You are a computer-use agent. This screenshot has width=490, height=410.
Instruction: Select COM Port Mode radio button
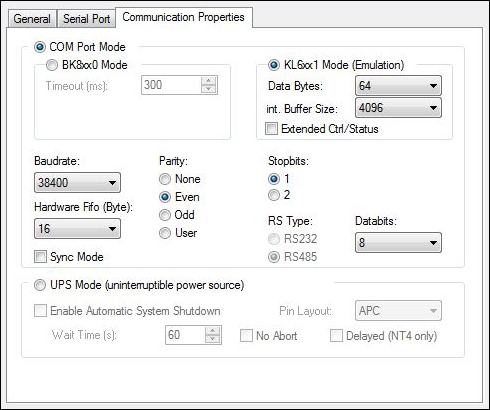coord(40,47)
